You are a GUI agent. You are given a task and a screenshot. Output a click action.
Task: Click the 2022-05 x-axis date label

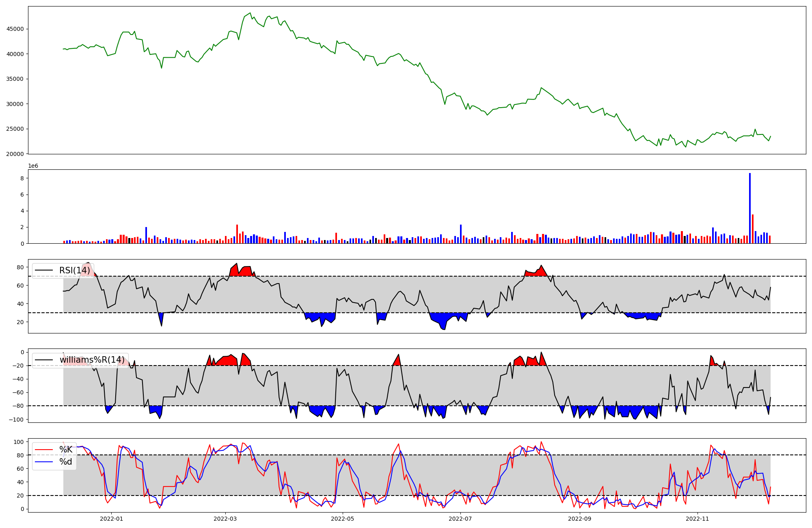pyautogui.click(x=343, y=519)
